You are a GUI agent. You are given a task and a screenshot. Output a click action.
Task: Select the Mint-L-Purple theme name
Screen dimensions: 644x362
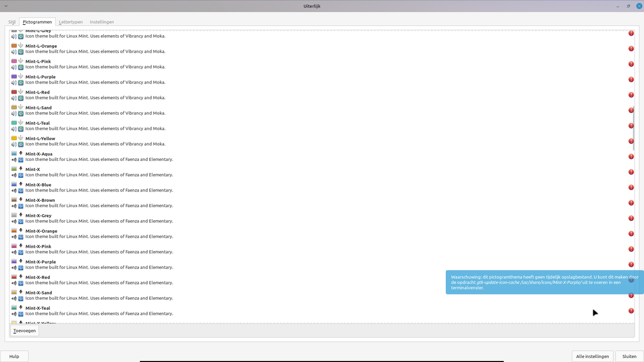41,77
